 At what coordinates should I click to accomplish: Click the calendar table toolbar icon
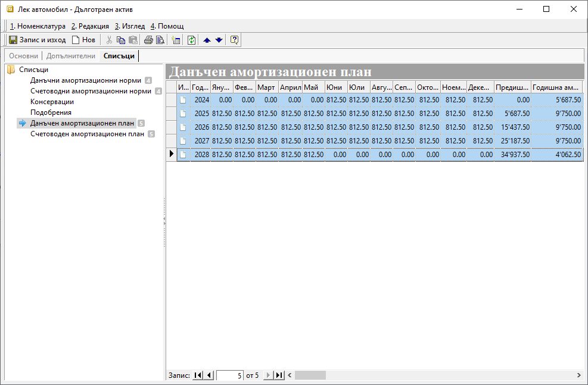click(x=176, y=40)
